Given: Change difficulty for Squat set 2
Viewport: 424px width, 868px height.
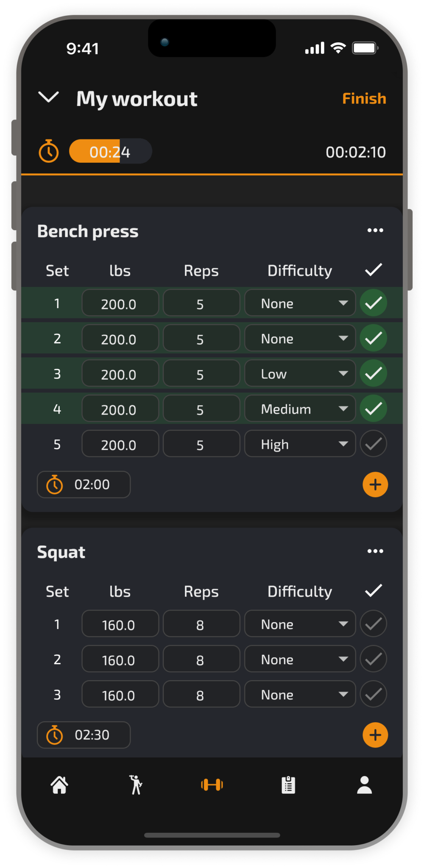Looking at the screenshot, I should click(x=300, y=659).
